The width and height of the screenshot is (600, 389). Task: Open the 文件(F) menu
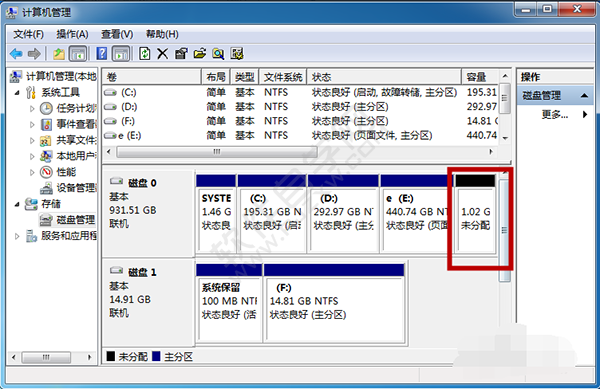click(x=28, y=34)
